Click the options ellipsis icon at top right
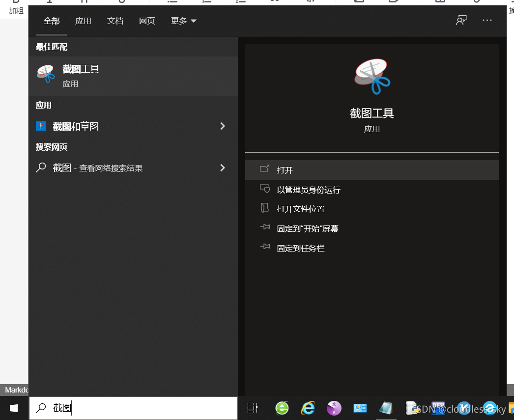Image resolution: width=514 pixels, height=420 pixels. (487, 20)
